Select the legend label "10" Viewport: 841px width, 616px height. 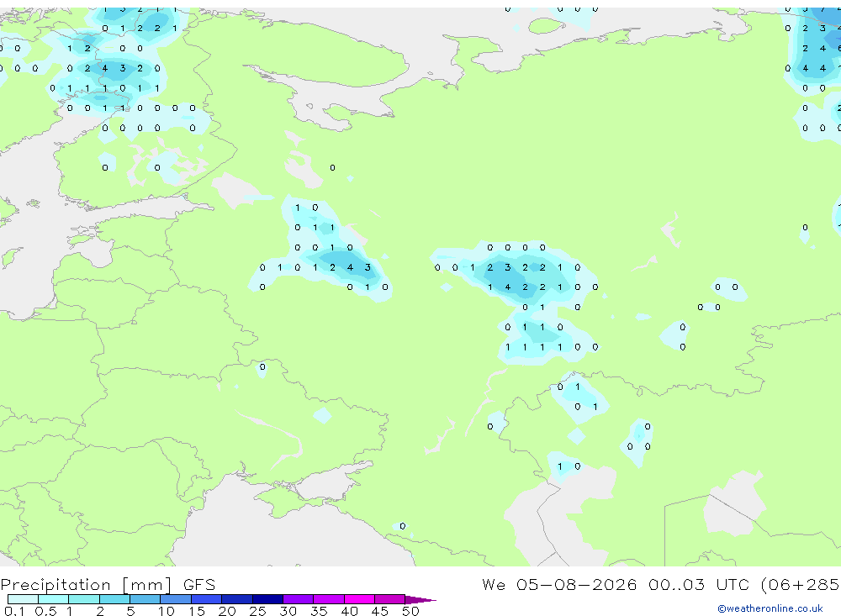click(x=166, y=611)
